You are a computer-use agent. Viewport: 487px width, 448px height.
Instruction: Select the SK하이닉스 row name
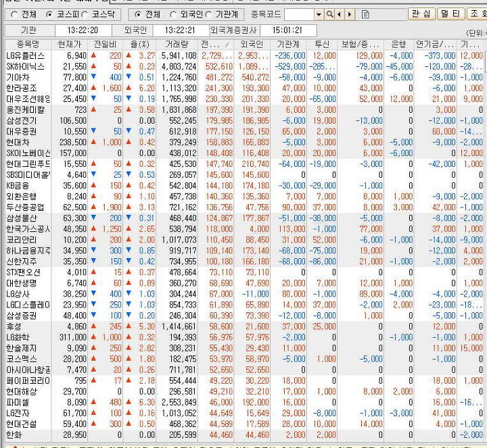coord(26,67)
